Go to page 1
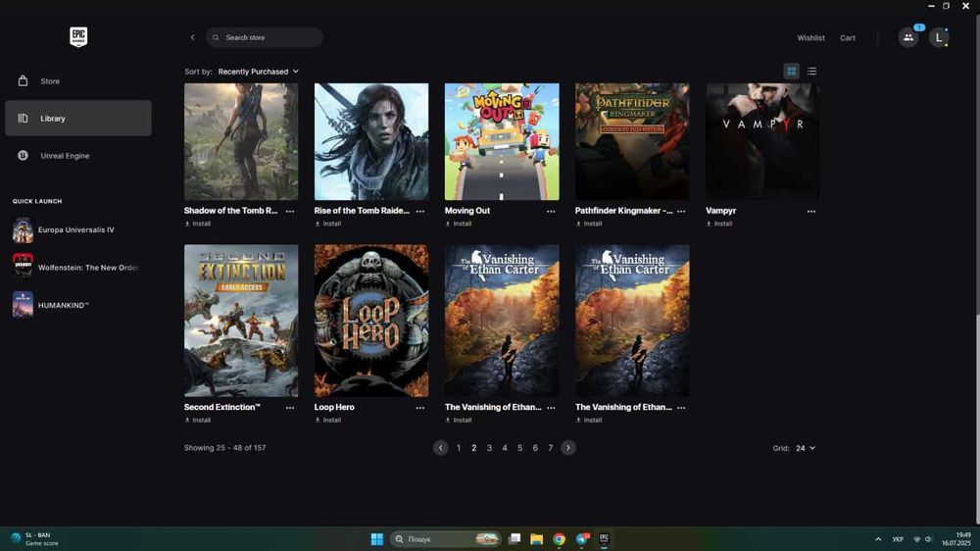Image resolution: width=980 pixels, height=551 pixels. point(459,448)
